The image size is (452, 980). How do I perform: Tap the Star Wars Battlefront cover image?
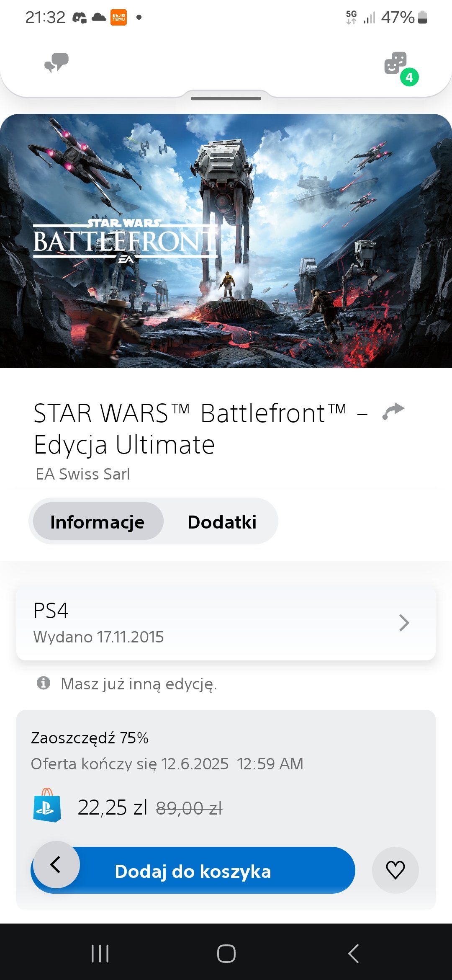226,241
